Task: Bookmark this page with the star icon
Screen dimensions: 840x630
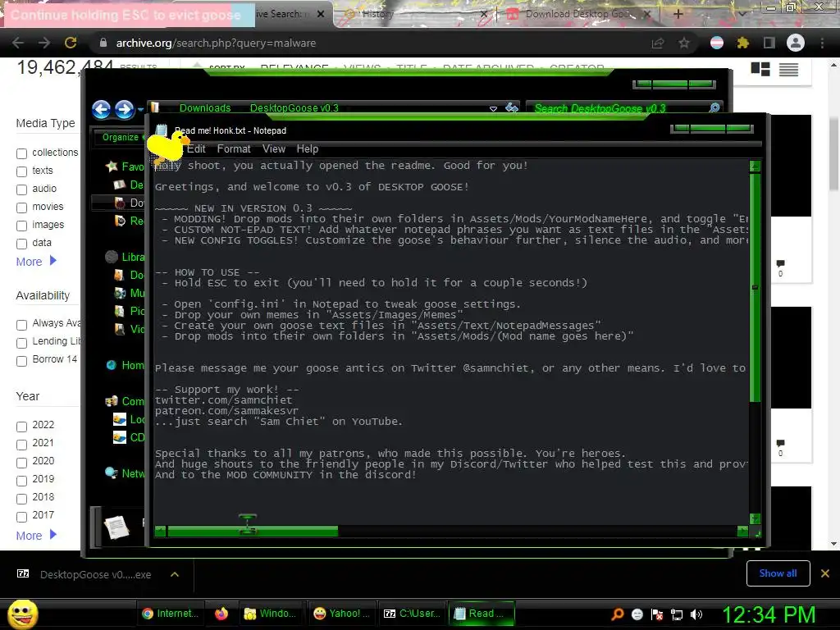Action: (x=684, y=43)
